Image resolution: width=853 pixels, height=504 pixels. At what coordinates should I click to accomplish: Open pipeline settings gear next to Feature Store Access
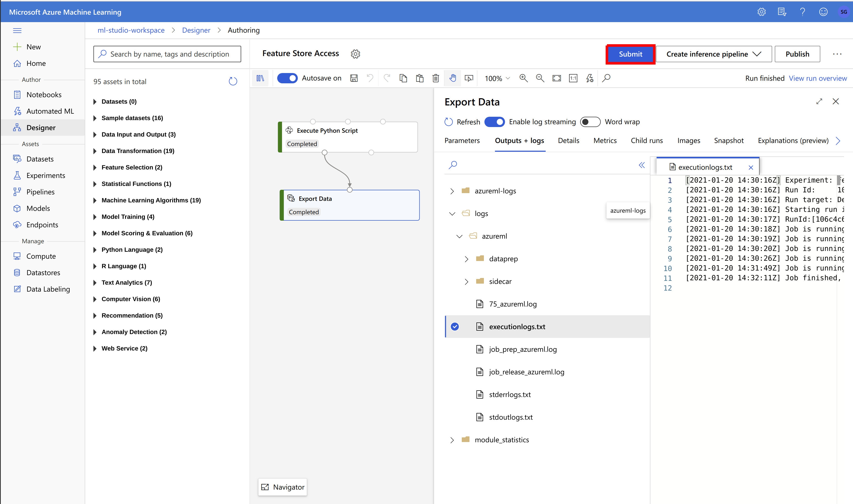355,54
